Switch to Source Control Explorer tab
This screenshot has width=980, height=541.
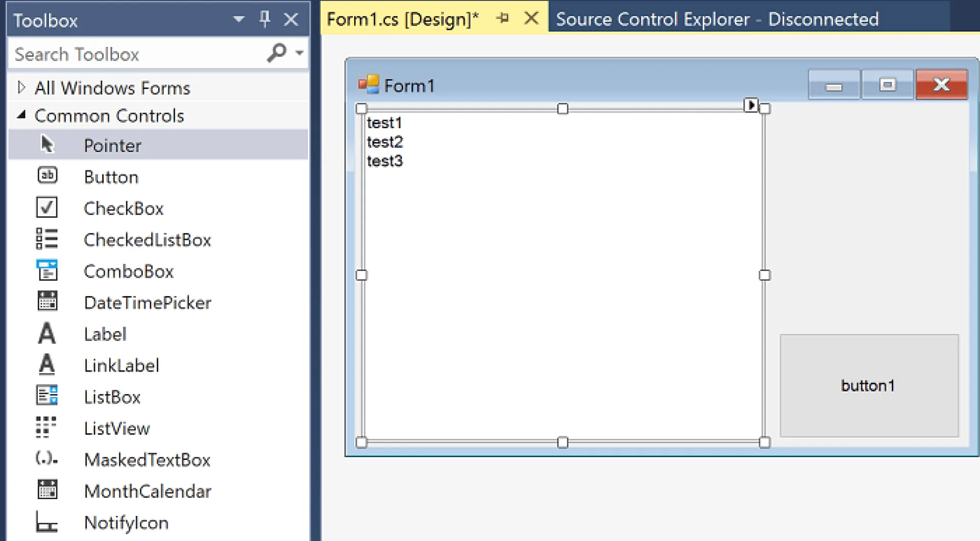point(717,19)
